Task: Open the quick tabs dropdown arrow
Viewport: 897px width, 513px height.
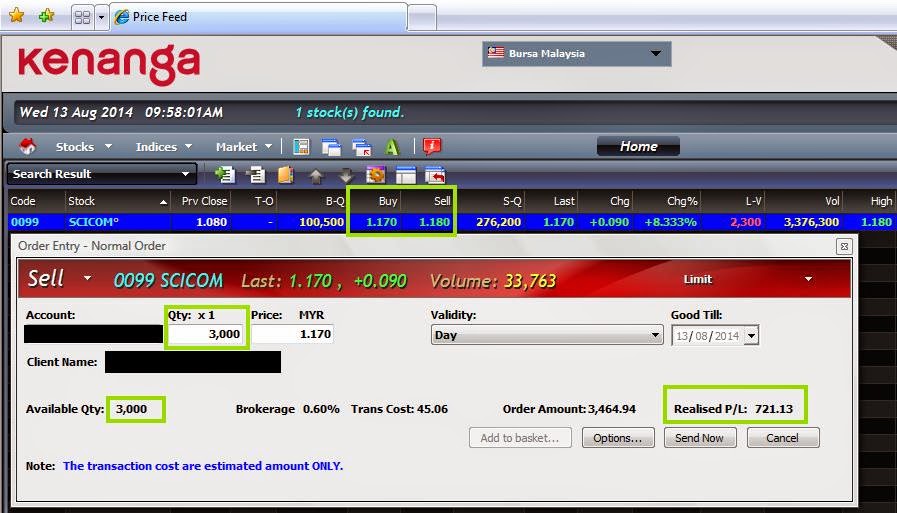Action: pyautogui.click(x=101, y=17)
